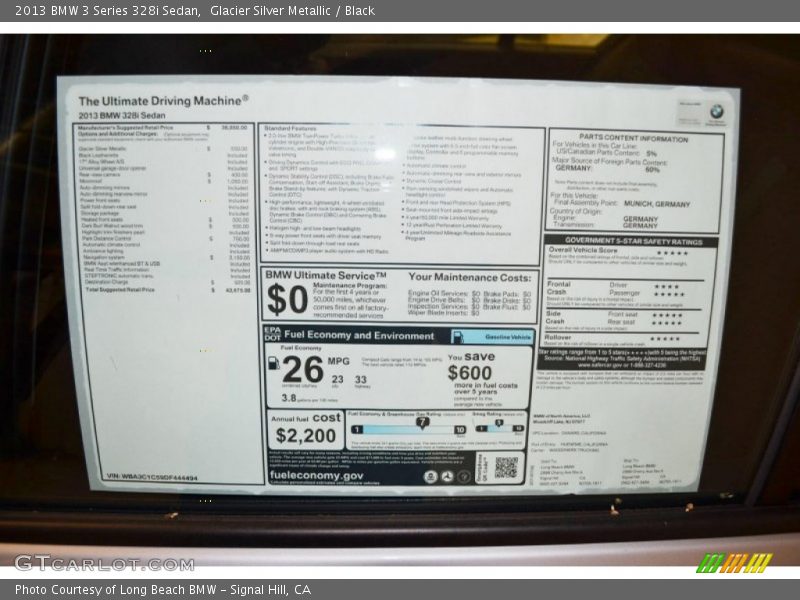The height and width of the screenshot is (600, 800).
Task: Open the fueleconomy.gov link text
Action: (316, 476)
